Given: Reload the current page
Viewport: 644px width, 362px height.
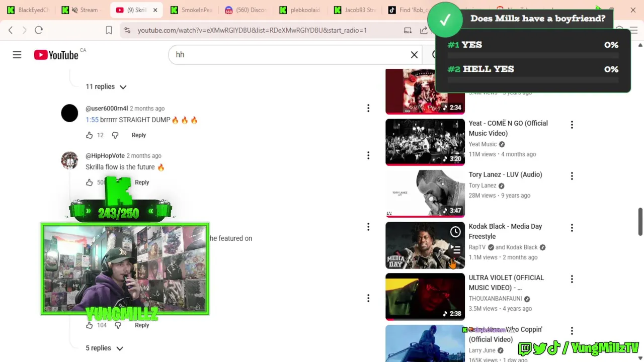Looking at the screenshot, I should [x=39, y=30].
